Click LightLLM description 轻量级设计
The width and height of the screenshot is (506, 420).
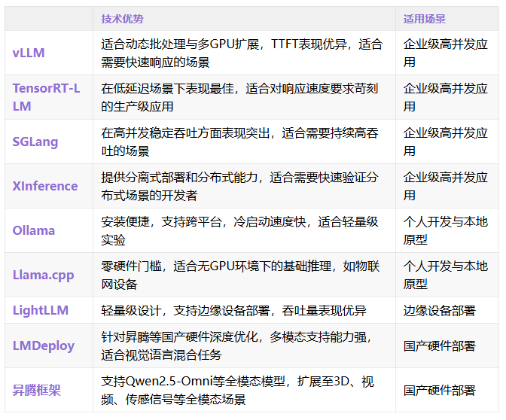(233, 310)
